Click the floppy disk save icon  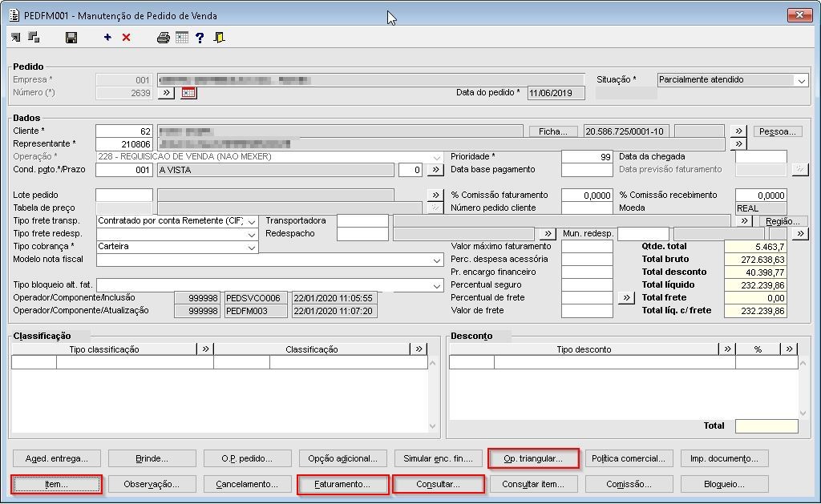tap(71, 38)
